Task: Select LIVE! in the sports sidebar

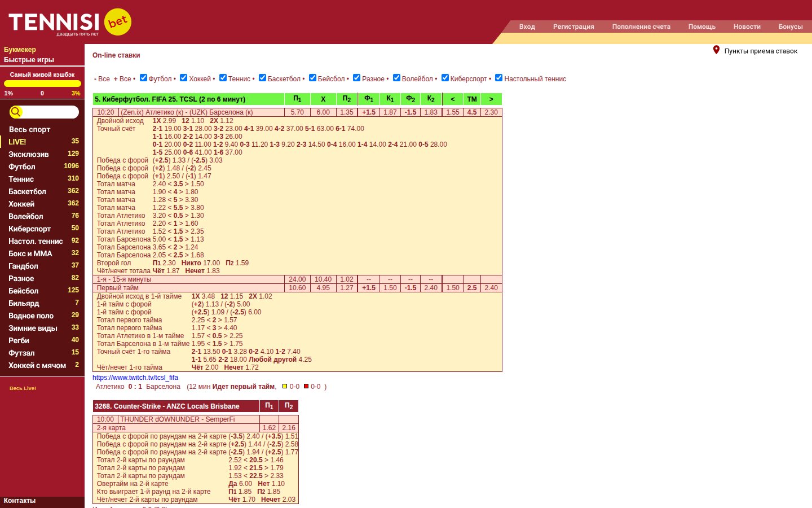Action: click(x=17, y=142)
